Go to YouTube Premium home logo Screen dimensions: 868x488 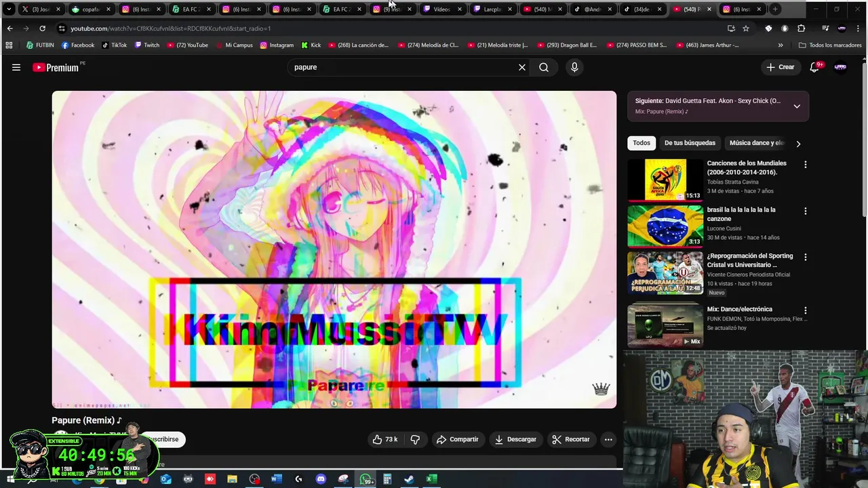(56, 67)
